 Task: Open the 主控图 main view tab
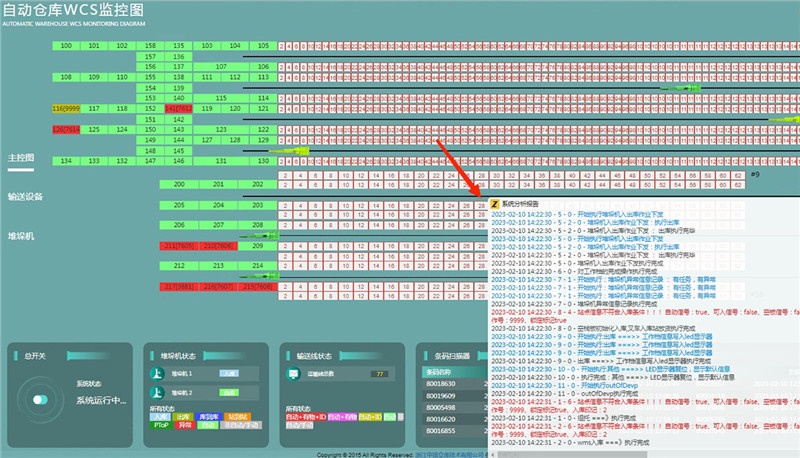[21, 158]
